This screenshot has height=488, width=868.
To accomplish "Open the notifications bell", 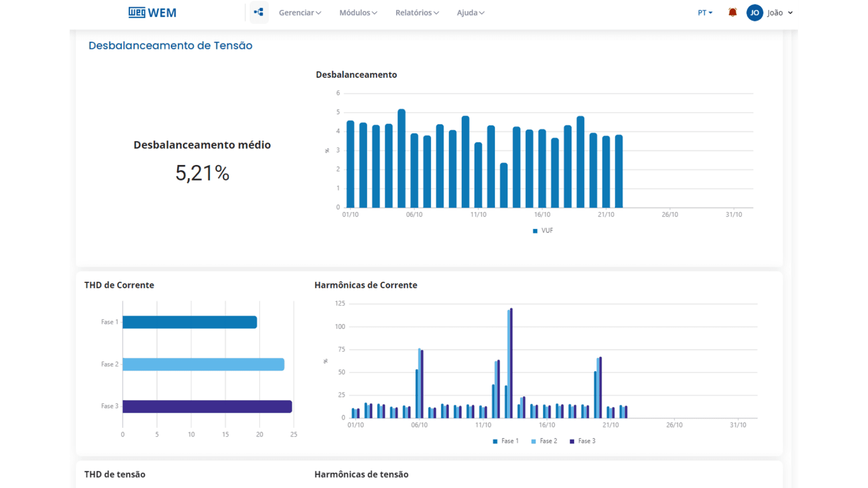I will (732, 13).
